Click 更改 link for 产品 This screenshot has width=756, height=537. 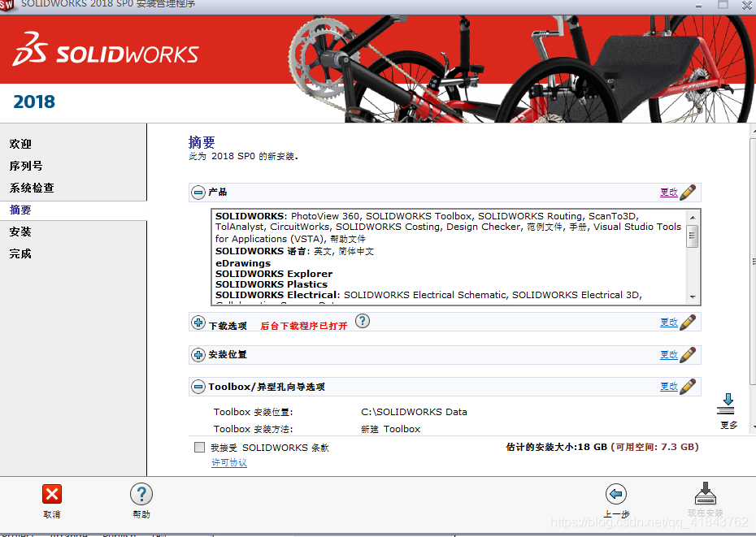(x=669, y=193)
